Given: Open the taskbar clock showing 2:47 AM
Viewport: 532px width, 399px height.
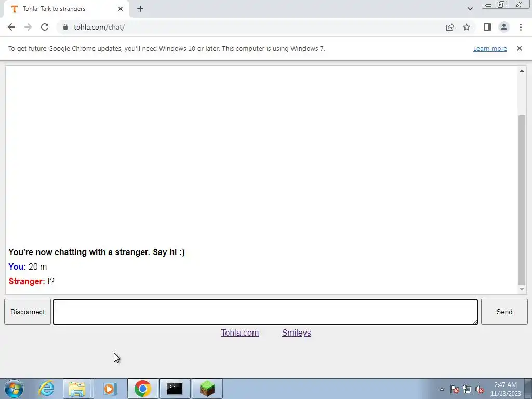Looking at the screenshot, I should (x=506, y=389).
